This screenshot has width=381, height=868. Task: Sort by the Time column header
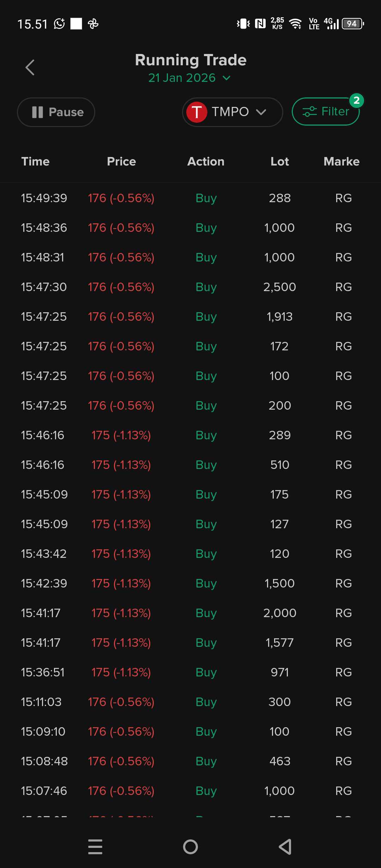[35, 161]
